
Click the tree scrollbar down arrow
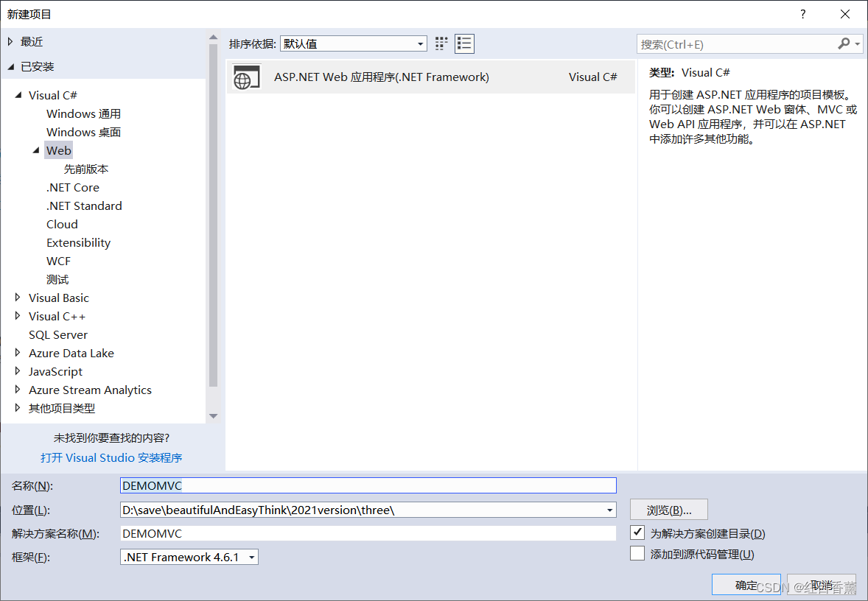[x=213, y=416]
